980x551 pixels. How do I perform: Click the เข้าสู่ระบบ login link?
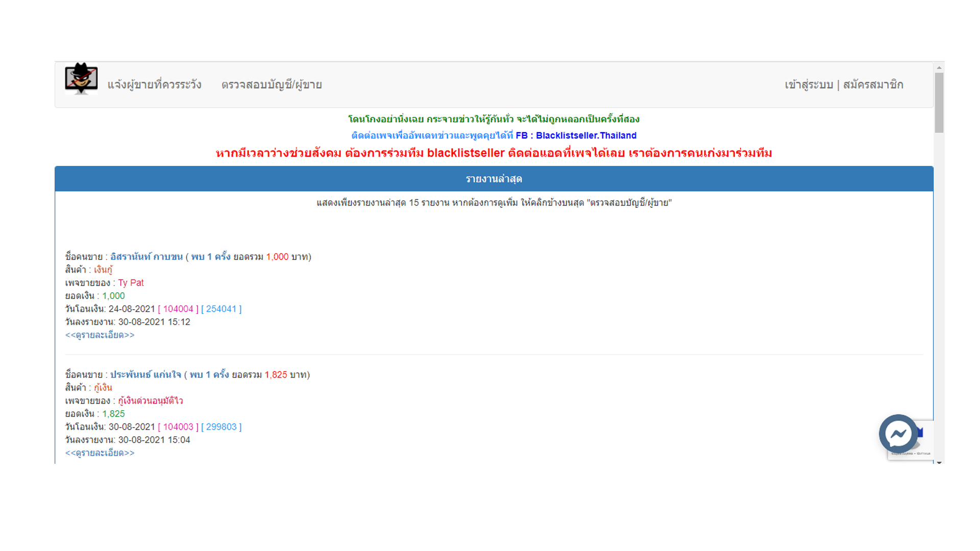[x=808, y=85]
